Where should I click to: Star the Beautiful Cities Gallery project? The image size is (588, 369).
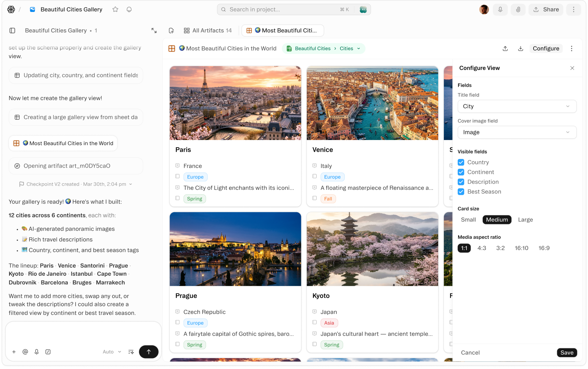pos(115,9)
